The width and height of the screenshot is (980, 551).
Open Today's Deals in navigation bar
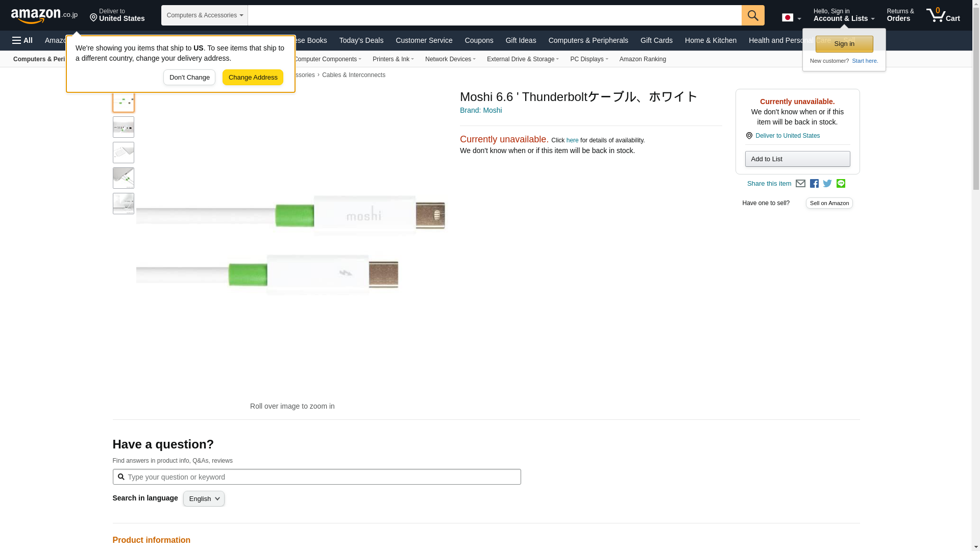tap(361, 40)
